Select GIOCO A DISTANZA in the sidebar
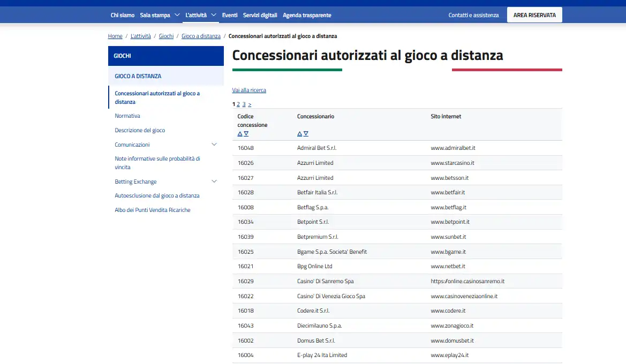 pos(165,76)
